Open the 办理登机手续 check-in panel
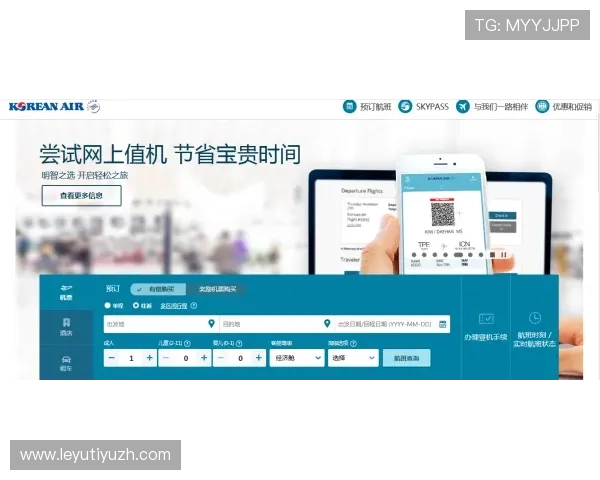The width and height of the screenshot is (600, 480). point(486,327)
